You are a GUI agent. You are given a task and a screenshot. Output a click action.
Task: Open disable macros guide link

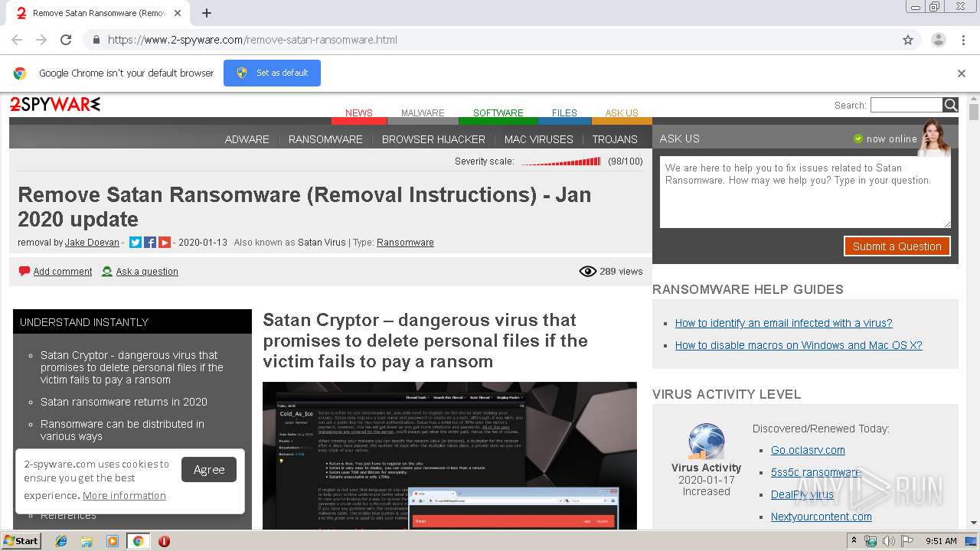pyautogui.click(x=799, y=345)
